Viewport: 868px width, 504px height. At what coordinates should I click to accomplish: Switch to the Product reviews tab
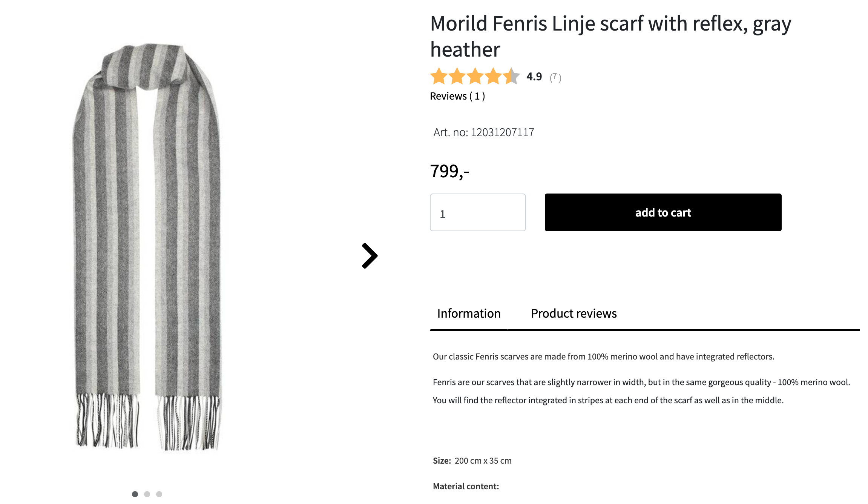click(x=574, y=313)
